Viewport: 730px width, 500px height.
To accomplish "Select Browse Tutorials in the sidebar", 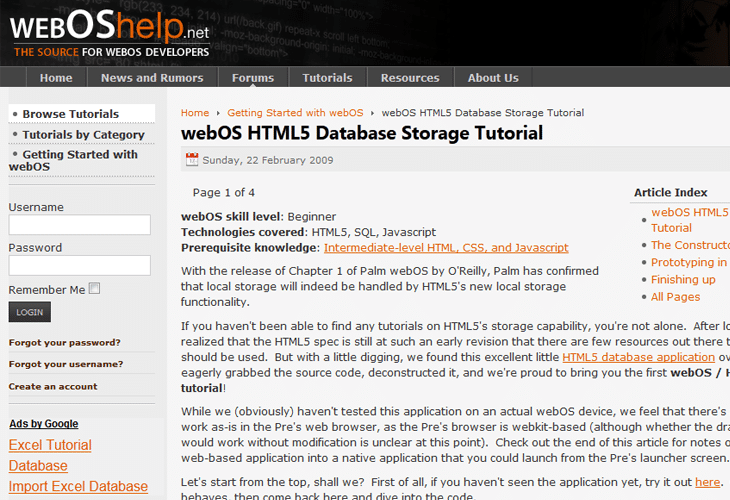I will pos(71,114).
